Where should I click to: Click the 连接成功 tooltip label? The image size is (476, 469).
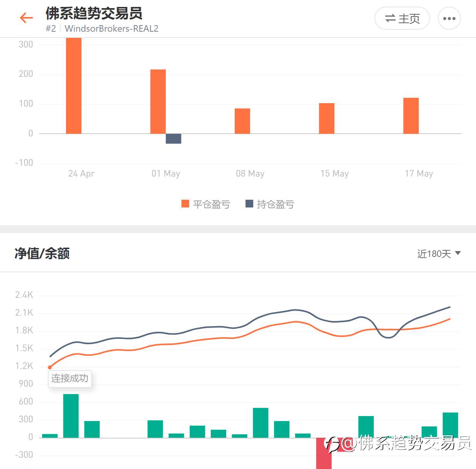(70, 378)
